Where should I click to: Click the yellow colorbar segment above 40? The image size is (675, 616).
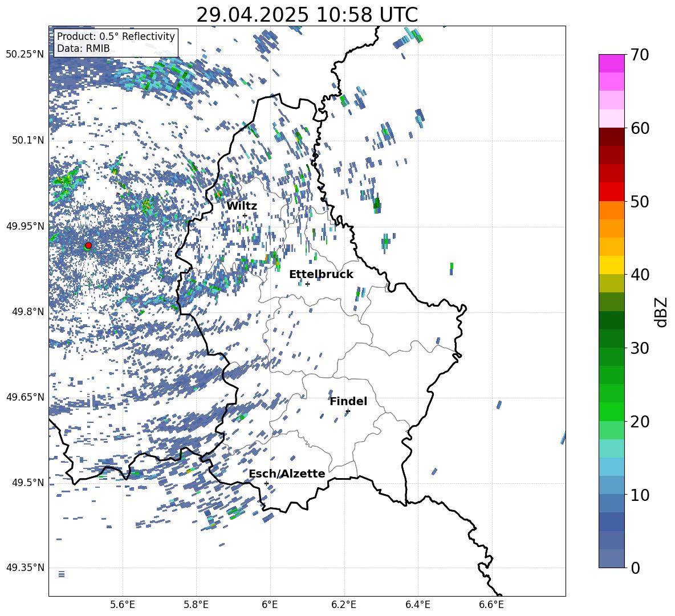[612, 265]
